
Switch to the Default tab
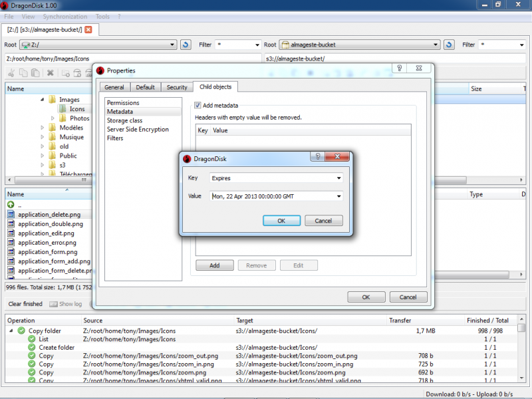145,87
